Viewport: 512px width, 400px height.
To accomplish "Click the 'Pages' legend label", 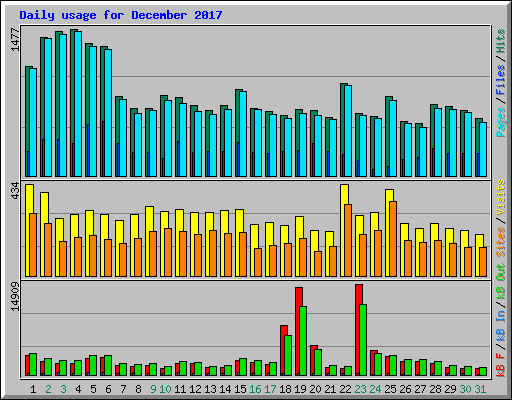I will [501, 122].
